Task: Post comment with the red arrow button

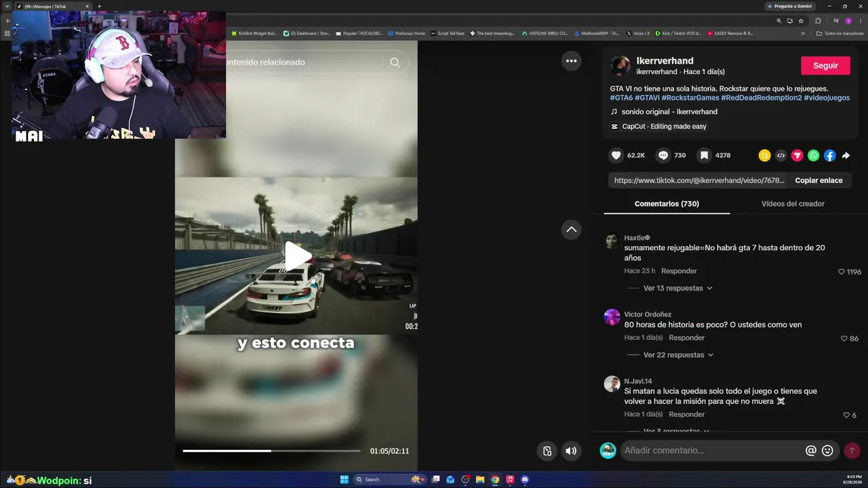Action: (852, 450)
